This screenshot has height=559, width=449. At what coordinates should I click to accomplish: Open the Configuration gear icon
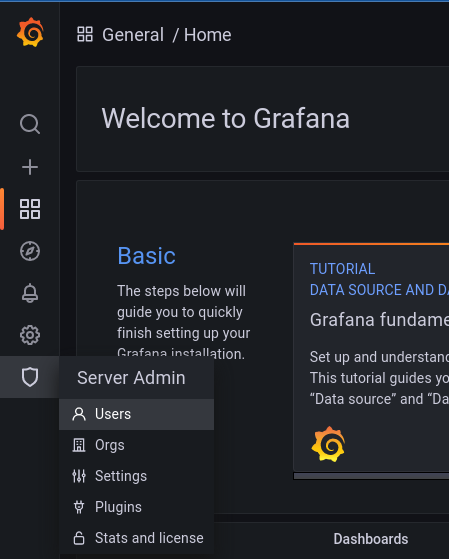(x=30, y=335)
